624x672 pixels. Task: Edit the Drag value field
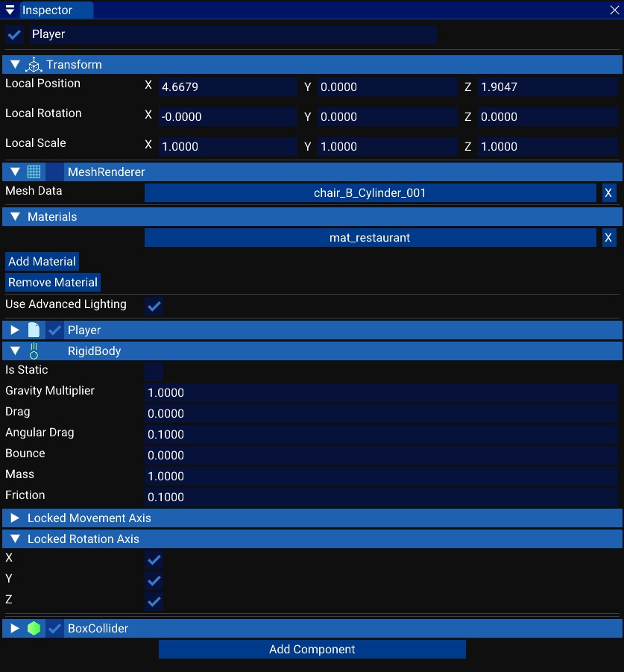click(x=381, y=414)
